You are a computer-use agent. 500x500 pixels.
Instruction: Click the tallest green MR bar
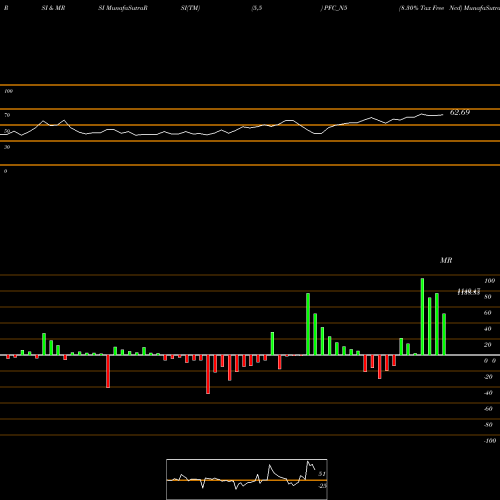[x=422, y=317]
